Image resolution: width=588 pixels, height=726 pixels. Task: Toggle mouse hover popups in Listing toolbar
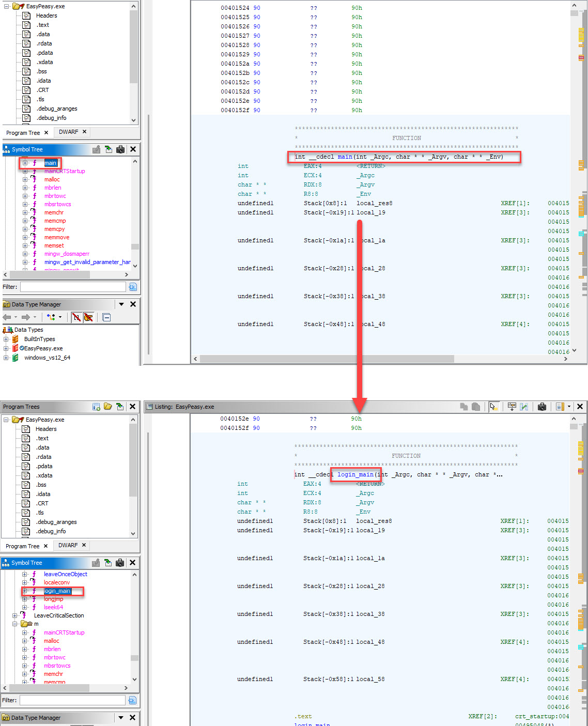point(493,407)
